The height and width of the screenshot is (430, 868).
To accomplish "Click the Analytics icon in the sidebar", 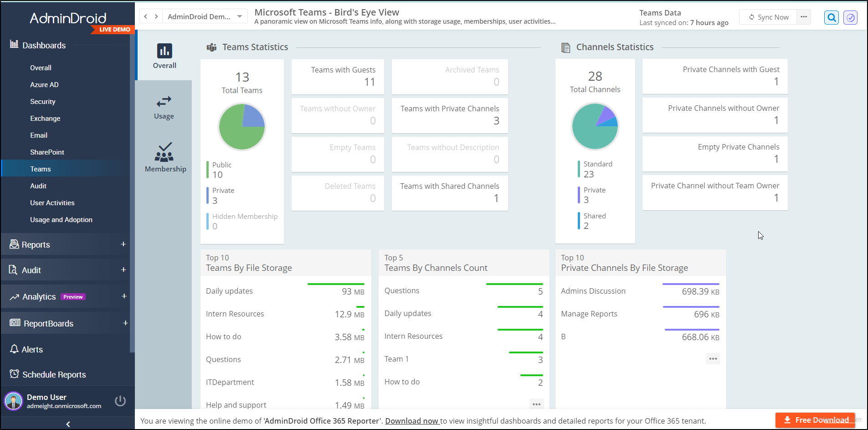I will [13, 296].
